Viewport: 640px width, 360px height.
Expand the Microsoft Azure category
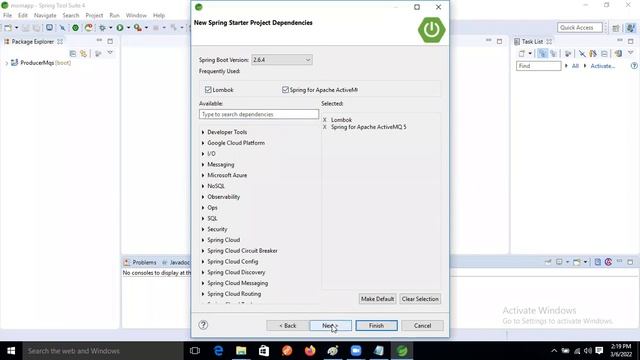[x=203, y=176]
